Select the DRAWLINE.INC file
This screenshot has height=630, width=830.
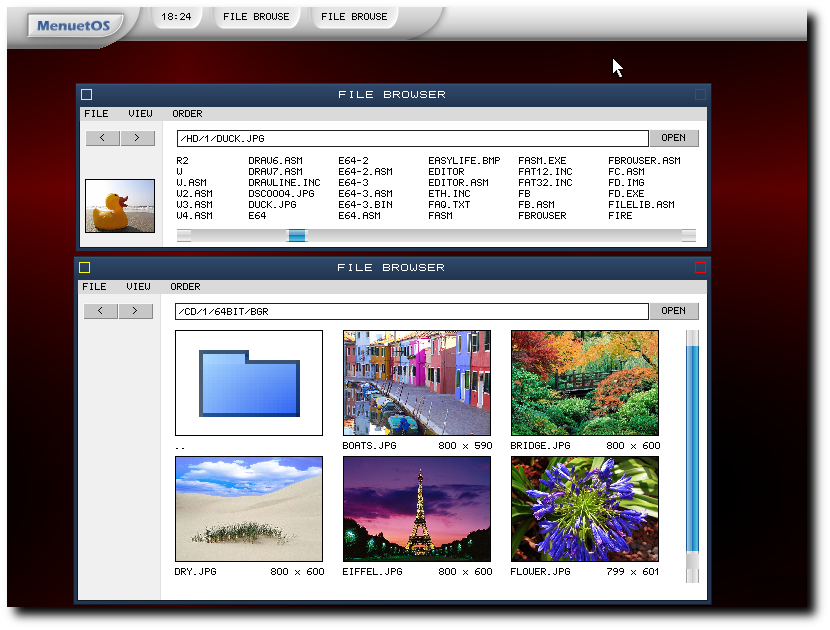coord(285,183)
